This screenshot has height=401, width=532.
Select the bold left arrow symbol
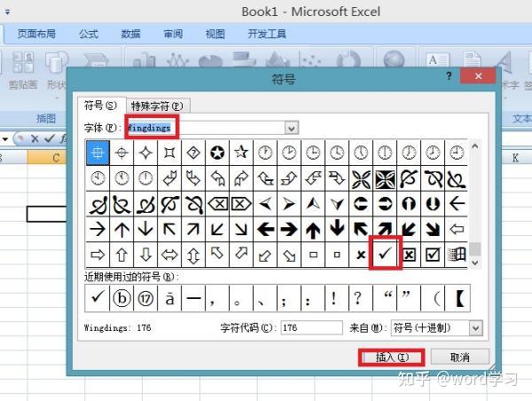265,229
